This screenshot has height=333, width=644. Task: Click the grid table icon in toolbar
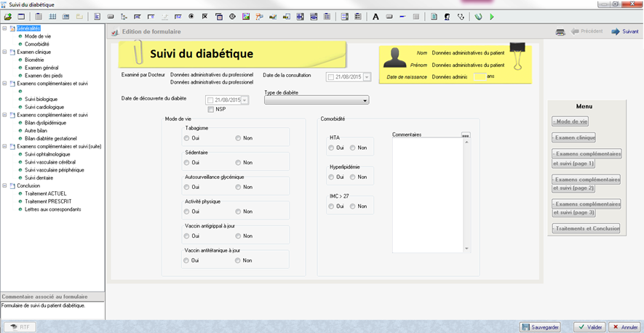point(52,16)
